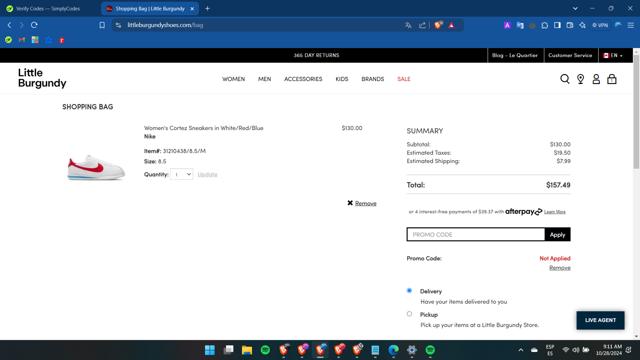Click the Total $157.49 amount
The image size is (640, 360).
(558, 185)
